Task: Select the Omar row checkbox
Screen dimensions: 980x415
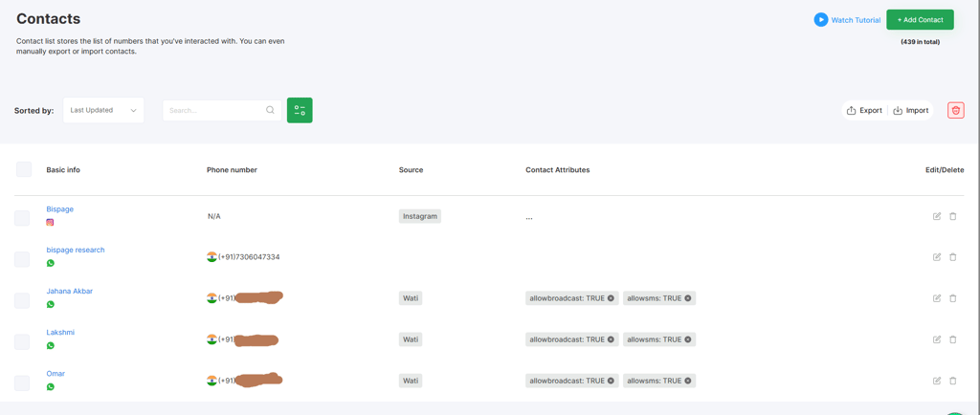Action: coord(22,382)
